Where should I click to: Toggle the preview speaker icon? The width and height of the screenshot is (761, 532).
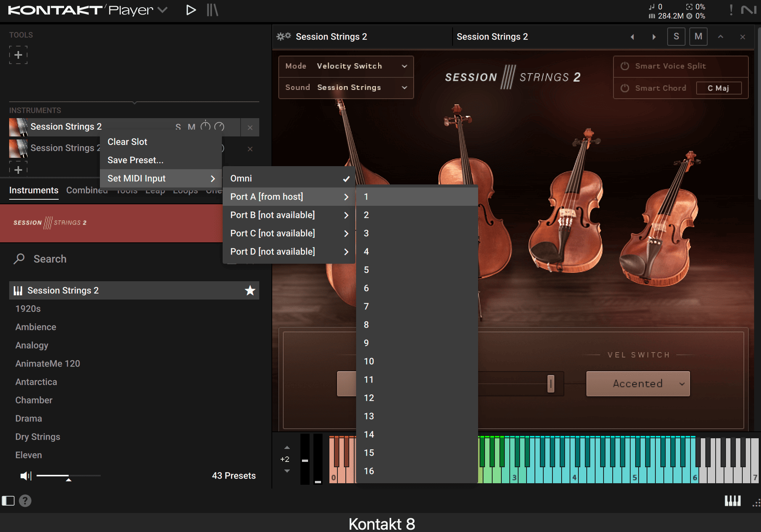[x=26, y=476]
